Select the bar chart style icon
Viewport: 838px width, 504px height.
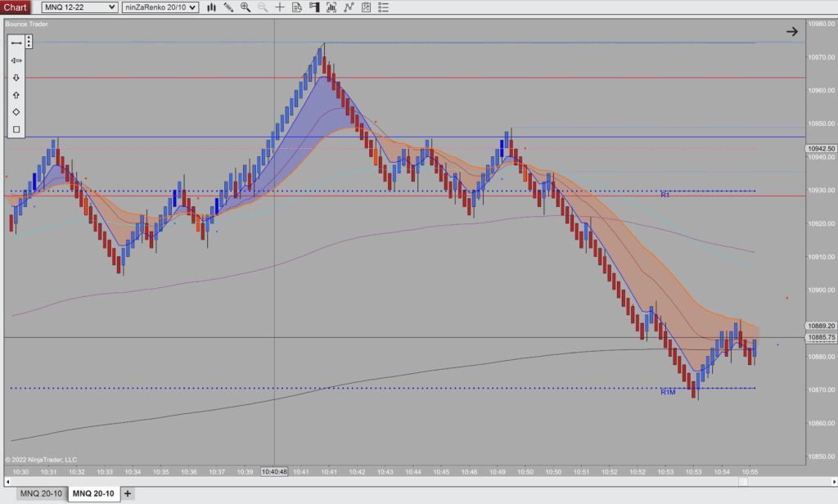click(211, 7)
